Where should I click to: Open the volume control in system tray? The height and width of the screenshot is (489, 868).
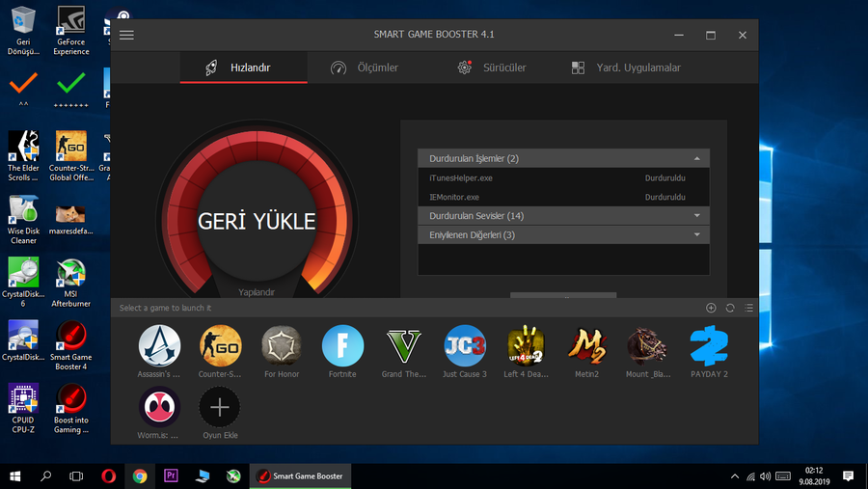click(766, 476)
